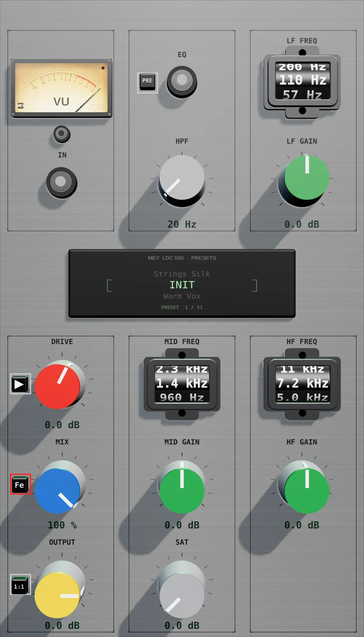Select 5.0 kHz in HF FREQ selector
The height and width of the screenshot is (637, 364).
(x=303, y=397)
